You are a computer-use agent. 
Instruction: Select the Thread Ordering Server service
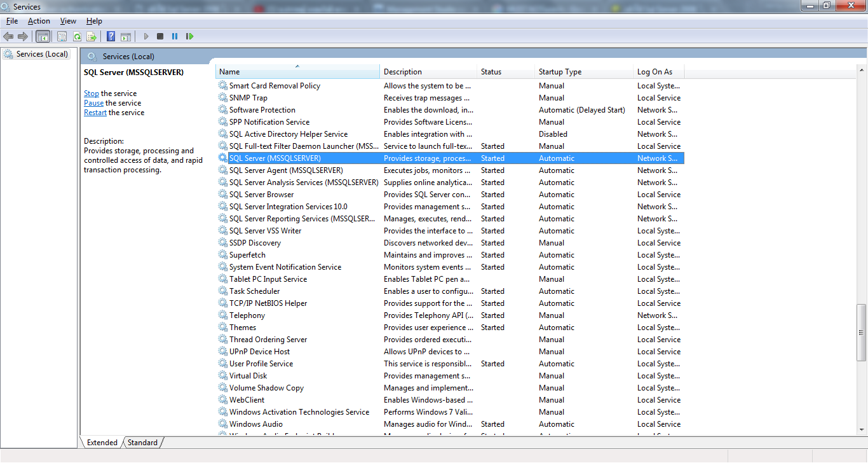point(450,339)
